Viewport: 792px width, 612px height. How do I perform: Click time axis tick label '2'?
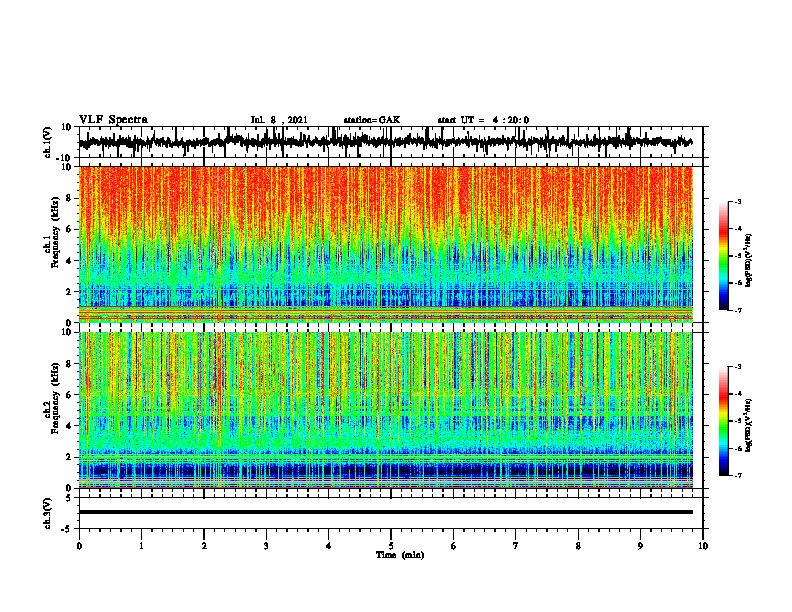pyautogui.click(x=204, y=546)
